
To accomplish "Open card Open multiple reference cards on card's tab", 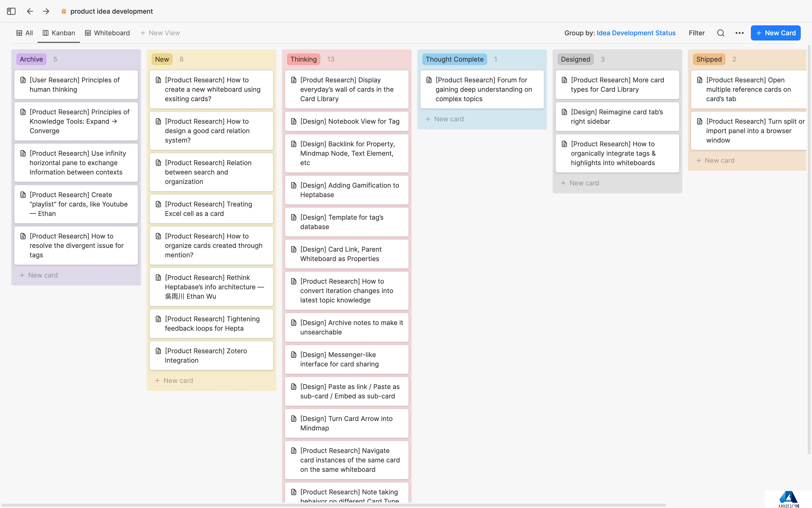I will pyautogui.click(x=749, y=89).
